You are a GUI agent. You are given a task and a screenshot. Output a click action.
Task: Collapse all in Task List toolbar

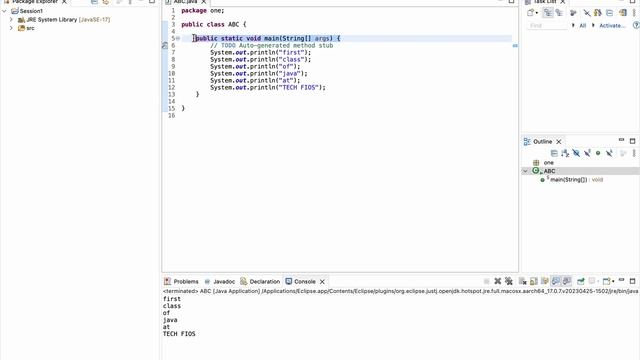[x=609, y=13]
